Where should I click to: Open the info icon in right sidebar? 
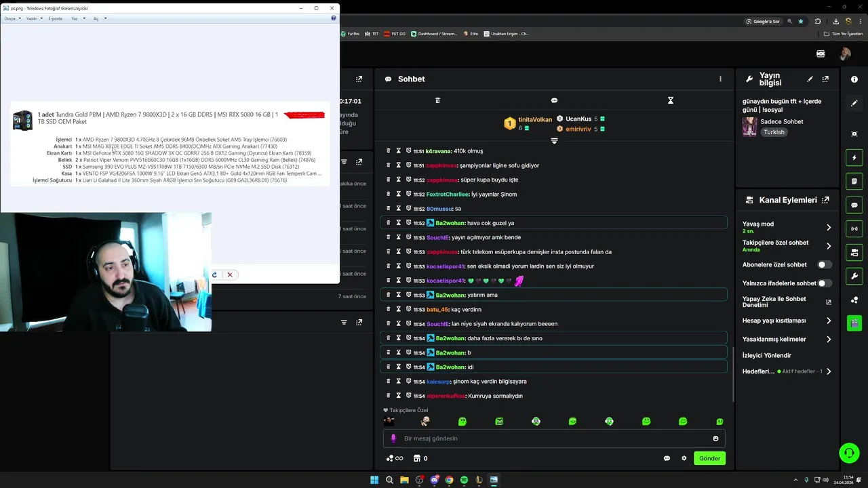point(854,79)
